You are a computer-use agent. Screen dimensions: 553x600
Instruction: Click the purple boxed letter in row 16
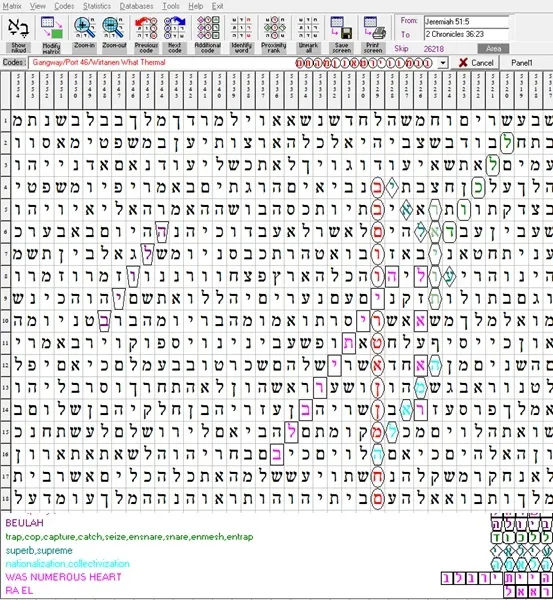[x=277, y=455]
